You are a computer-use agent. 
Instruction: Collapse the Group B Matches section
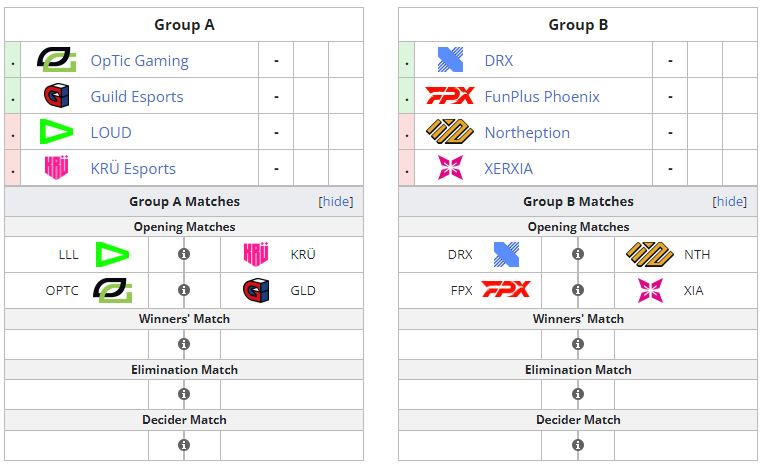click(730, 201)
